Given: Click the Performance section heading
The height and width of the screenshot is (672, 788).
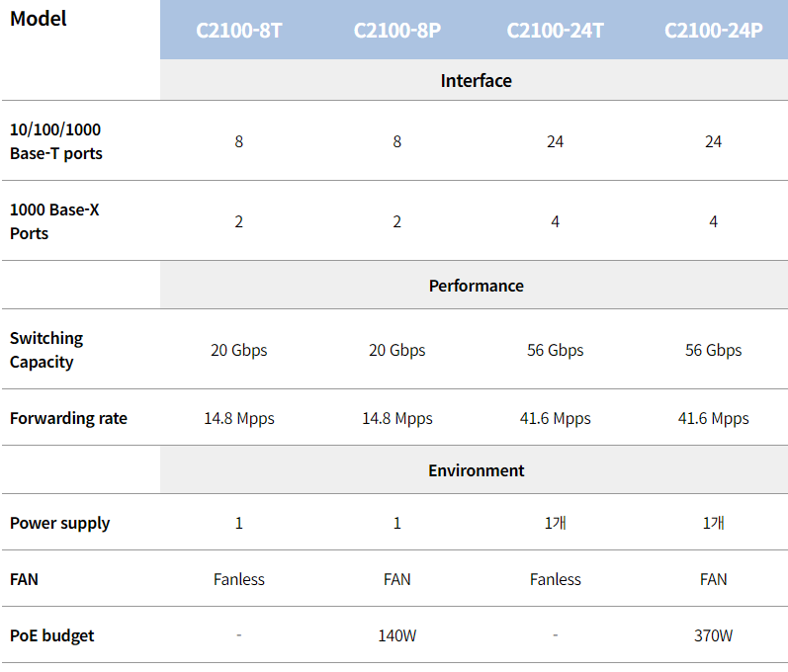Looking at the screenshot, I should tap(476, 286).
